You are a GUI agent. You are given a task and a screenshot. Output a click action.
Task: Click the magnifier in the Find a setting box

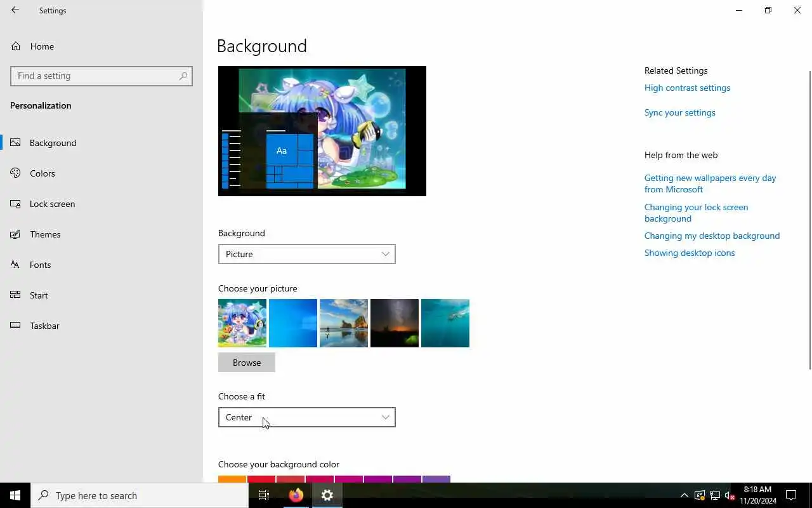[x=183, y=76]
